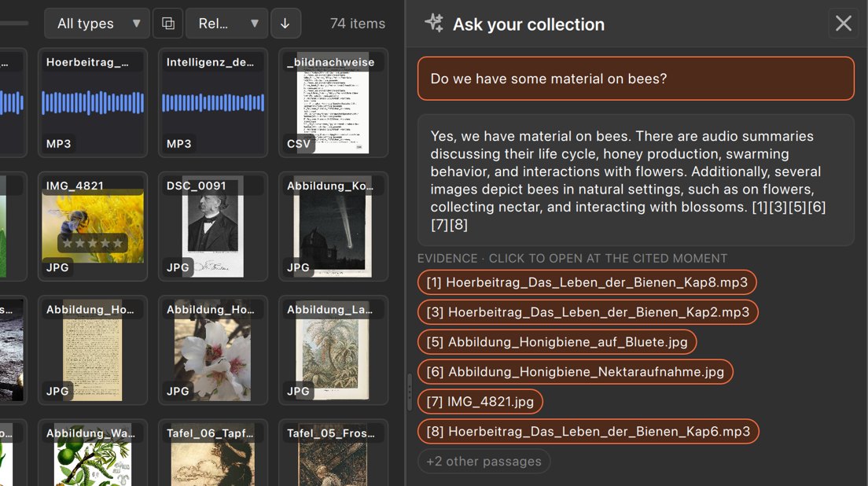This screenshot has width=868, height=486.
Task: Open evidence [8] Hoerbeitrag Kap6.mp3
Action: click(588, 432)
